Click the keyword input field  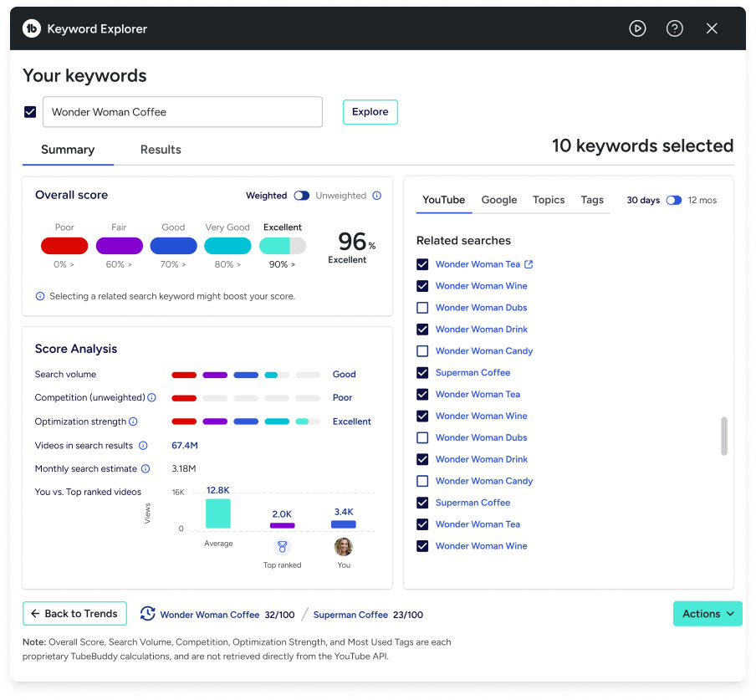click(182, 112)
